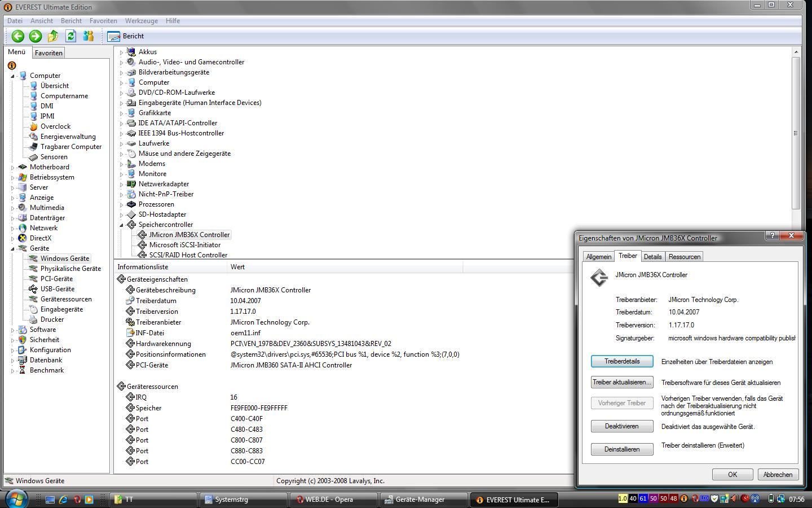Click the Netzwerkadapter icon in the device list
Image resolution: width=812 pixels, height=508 pixels.
click(x=131, y=184)
